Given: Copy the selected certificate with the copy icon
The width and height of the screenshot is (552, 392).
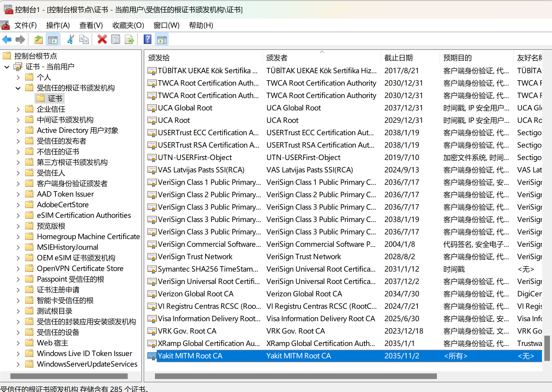Looking at the screenshot, I should coord(84,39).
